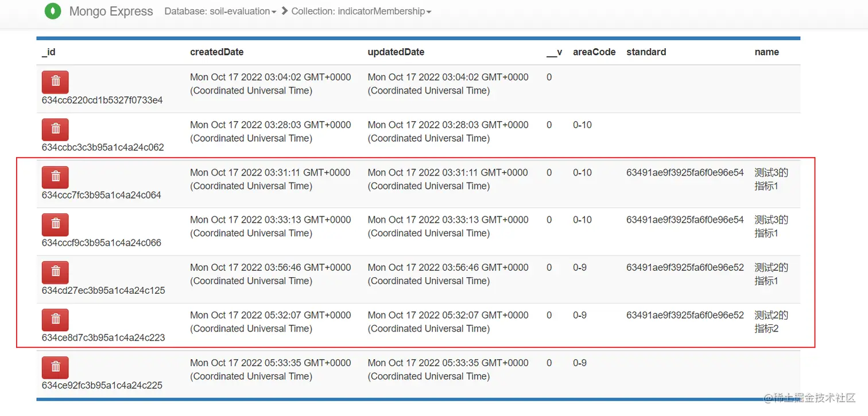The width and height of the screenshot is (868, 416).
Task: Click createdDate cell showing 03:31:11
Action: [270, 179]
